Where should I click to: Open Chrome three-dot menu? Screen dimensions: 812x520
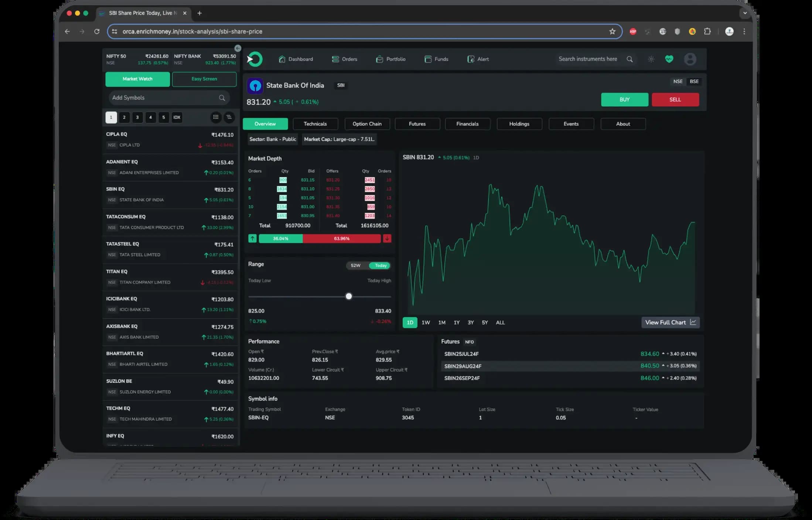click(744, 31)
